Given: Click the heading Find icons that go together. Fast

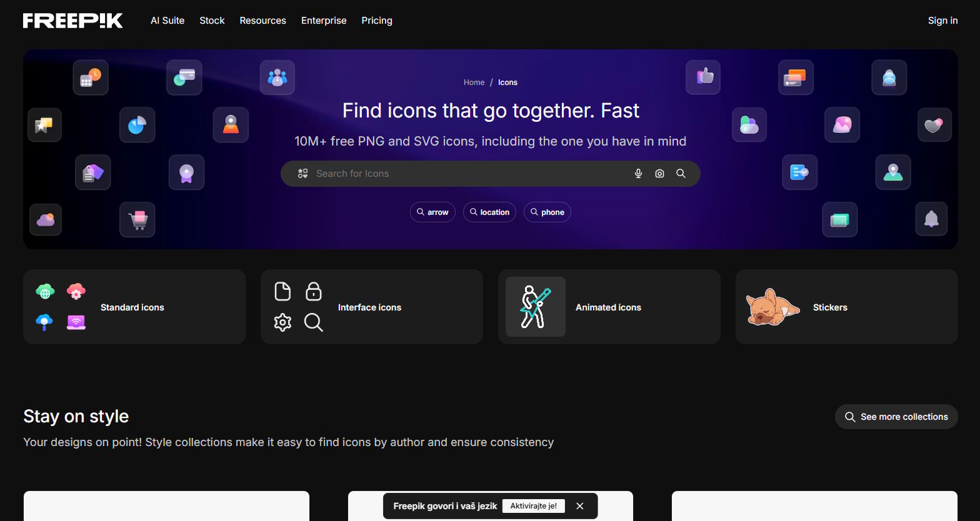Looking at the screenshot, I should 491,111.
